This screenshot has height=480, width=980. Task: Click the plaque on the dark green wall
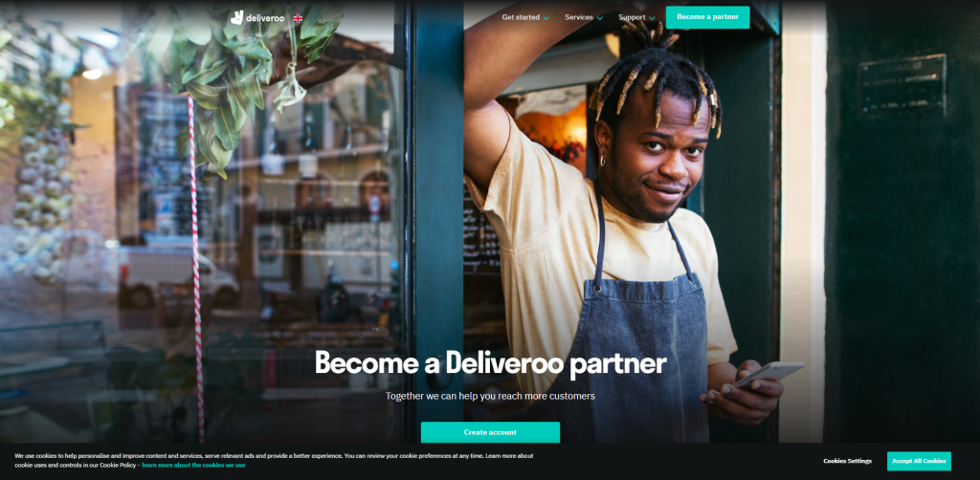tap(902, 85)
